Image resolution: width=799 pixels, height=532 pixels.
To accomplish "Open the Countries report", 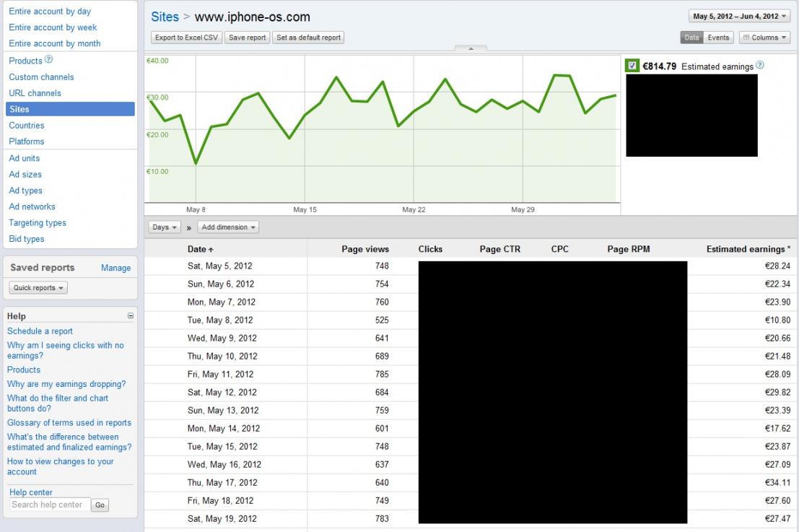I will tap(27, 126).
